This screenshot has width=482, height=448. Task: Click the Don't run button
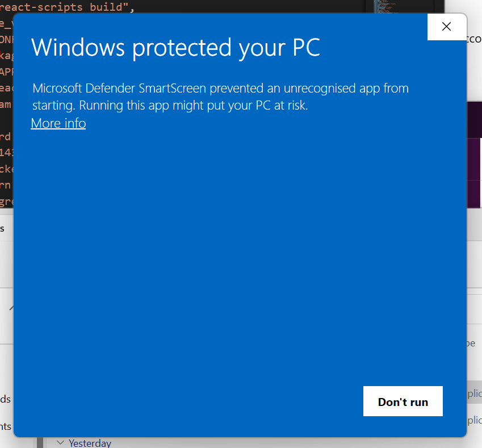pos(403,401)
